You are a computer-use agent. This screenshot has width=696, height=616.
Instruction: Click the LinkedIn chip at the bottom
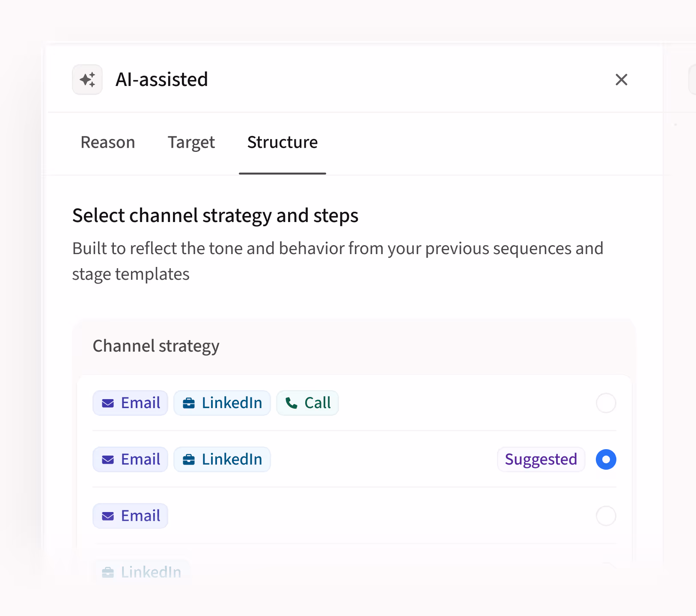(x=141, y=572)
